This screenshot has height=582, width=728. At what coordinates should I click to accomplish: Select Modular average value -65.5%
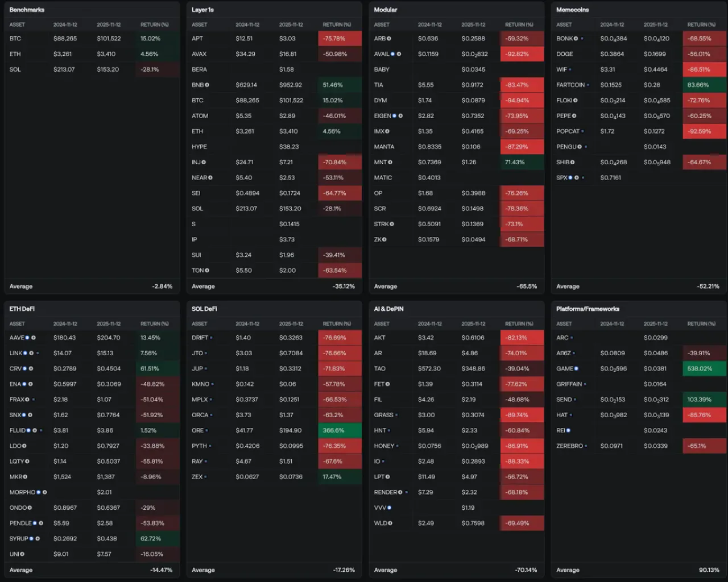(527, 286)
